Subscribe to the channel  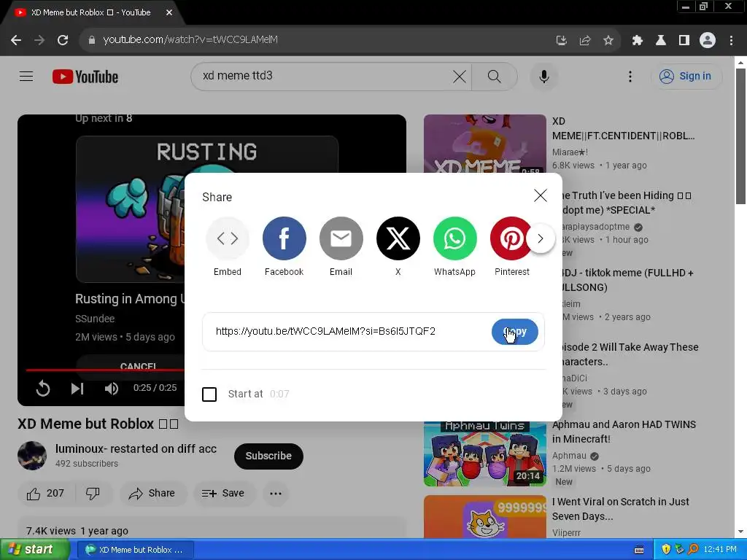click(x=268, y=456)
